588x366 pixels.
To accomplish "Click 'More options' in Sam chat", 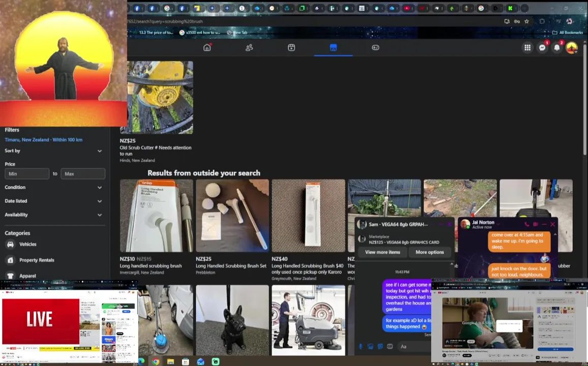I will [430, 252].
